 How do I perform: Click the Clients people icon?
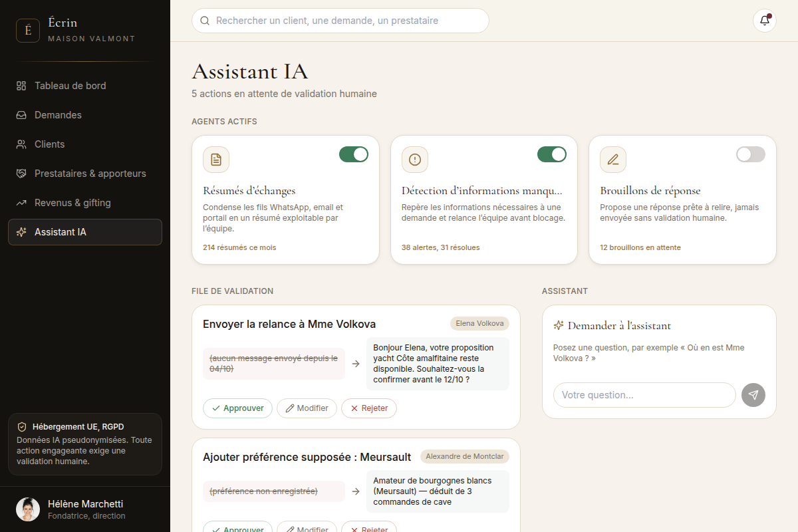click(x=21, y=144)
